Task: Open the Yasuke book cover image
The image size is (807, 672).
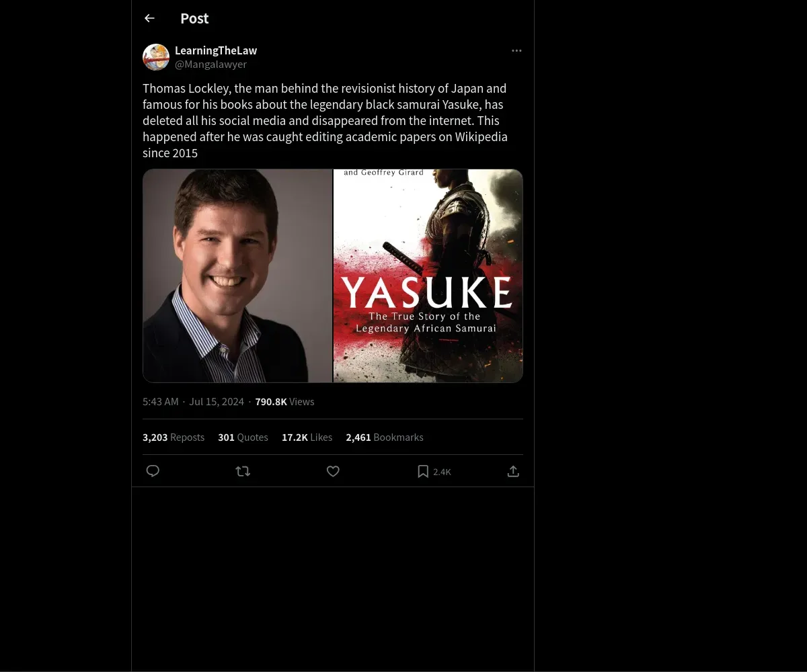Action: click(428, 276)
